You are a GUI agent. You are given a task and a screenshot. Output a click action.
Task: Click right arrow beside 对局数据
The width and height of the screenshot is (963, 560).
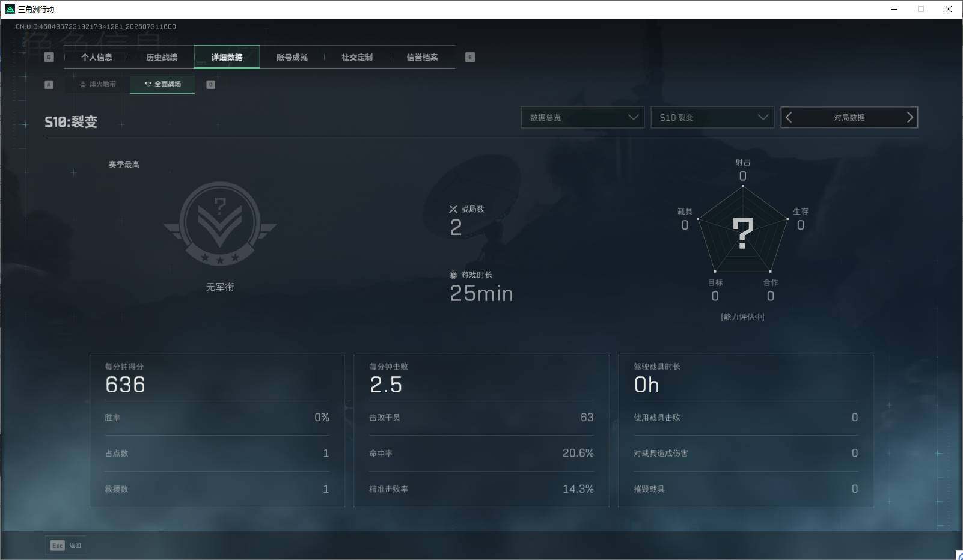(909, 117)
